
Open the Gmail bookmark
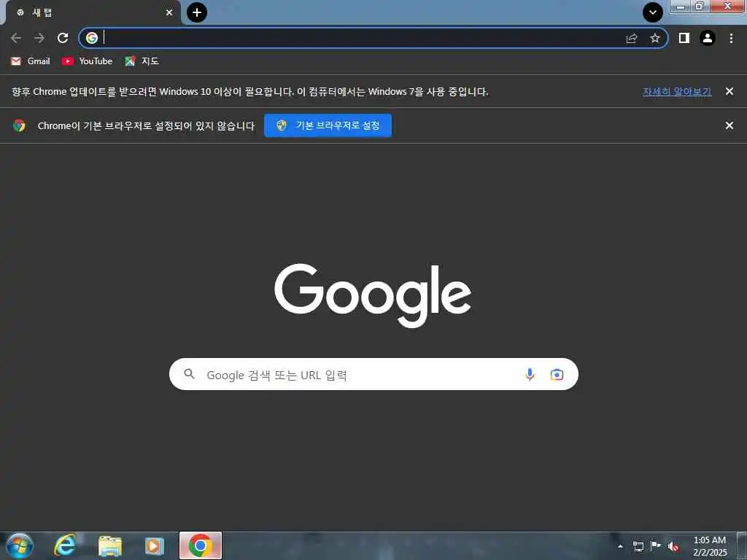31,61
